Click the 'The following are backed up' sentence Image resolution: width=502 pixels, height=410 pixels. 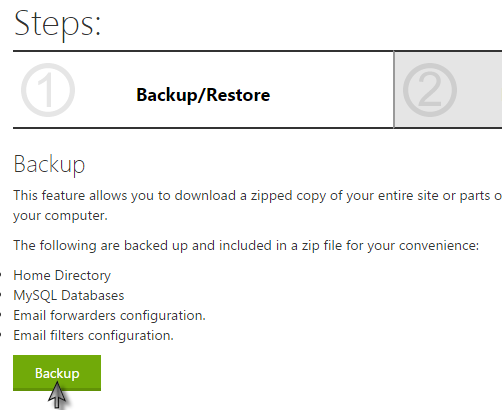pyautogui.click(x=246, y=245)
